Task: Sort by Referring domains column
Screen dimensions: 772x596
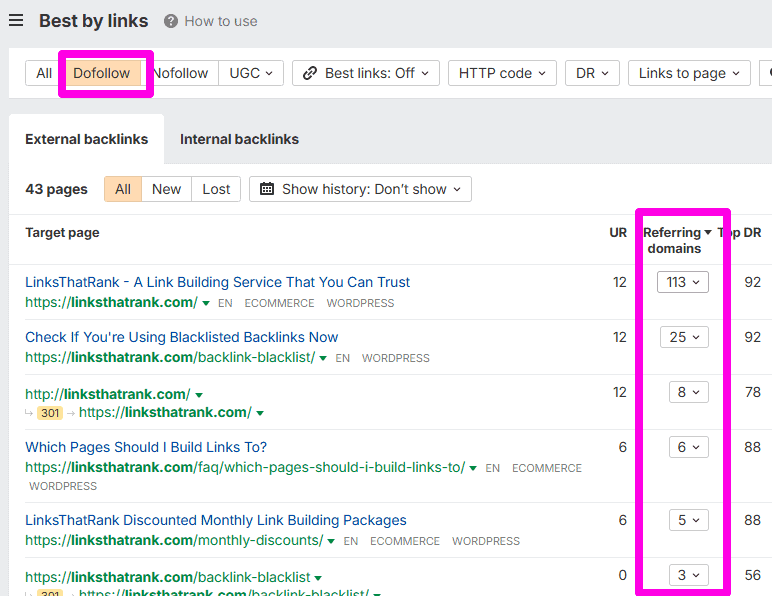Action: (677, 240)
